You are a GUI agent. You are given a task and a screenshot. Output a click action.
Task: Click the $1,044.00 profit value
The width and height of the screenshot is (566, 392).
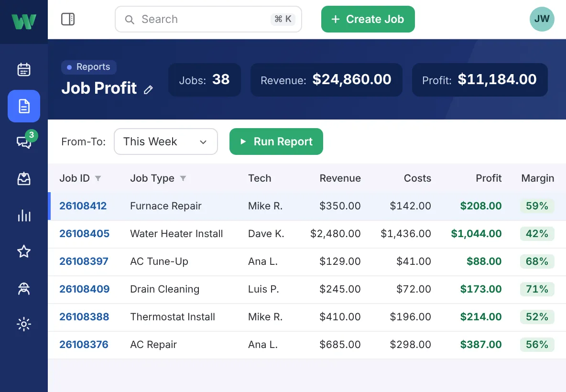pos(476,234)
